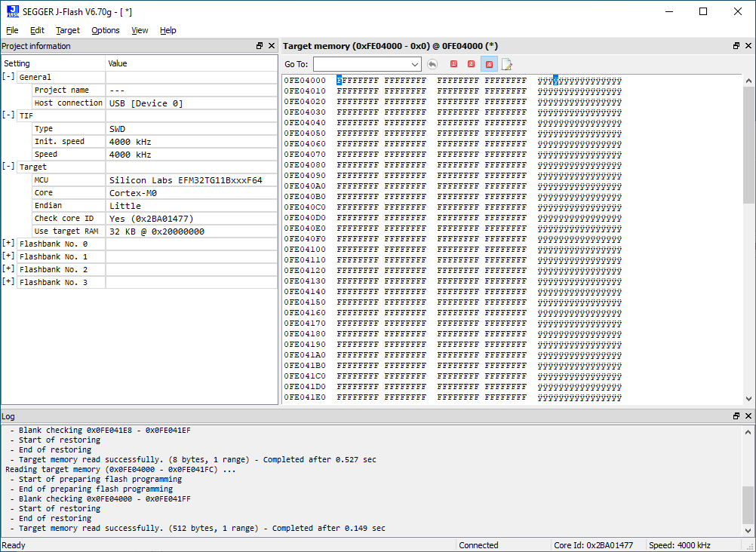756x552 pixels.
Task: Expand Flashbank No. 0 node
Action: pos(8,244)
